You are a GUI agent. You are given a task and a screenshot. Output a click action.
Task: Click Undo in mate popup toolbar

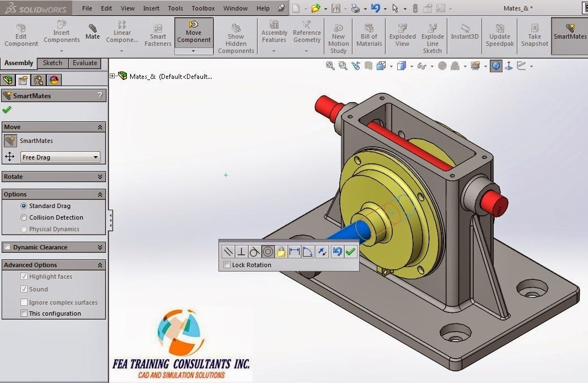pos(337,251)
